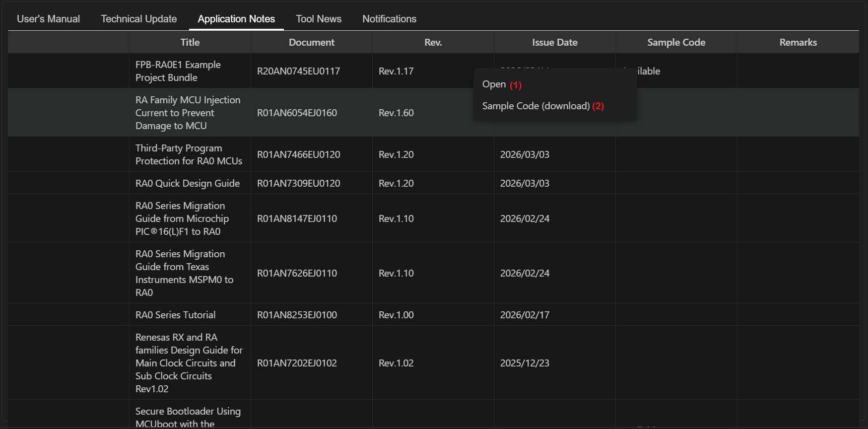
Task: Go to the Tool News tab
Action: pyautogui.click(x=319, y=19)
